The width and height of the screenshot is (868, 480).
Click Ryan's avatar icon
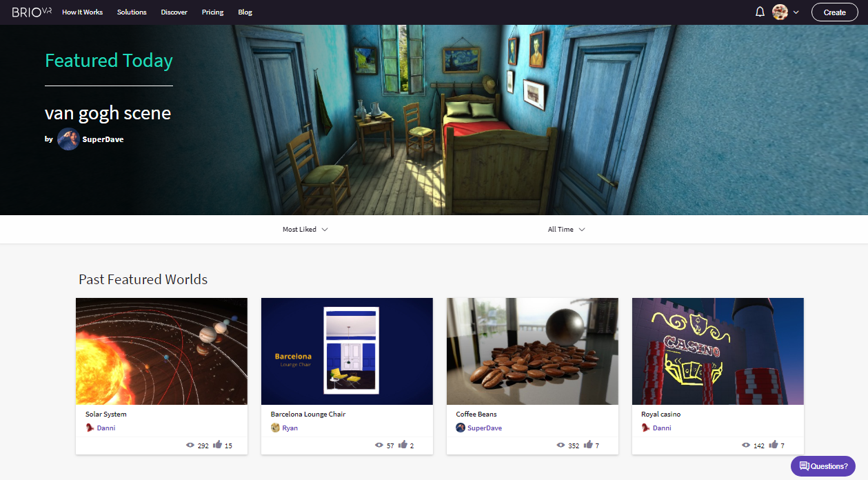[275, 428]
